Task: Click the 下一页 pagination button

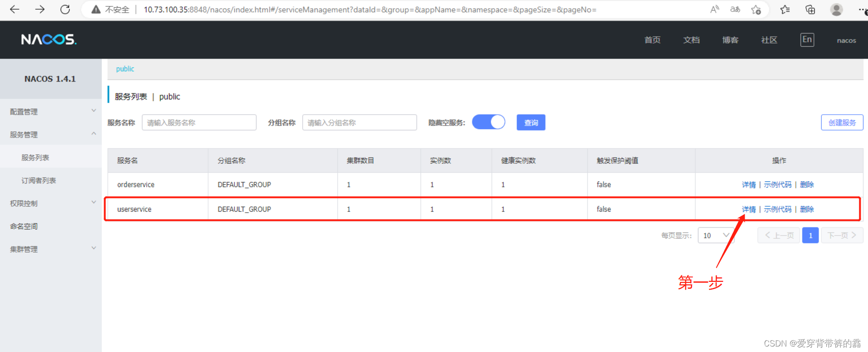Action: (842, 235)
